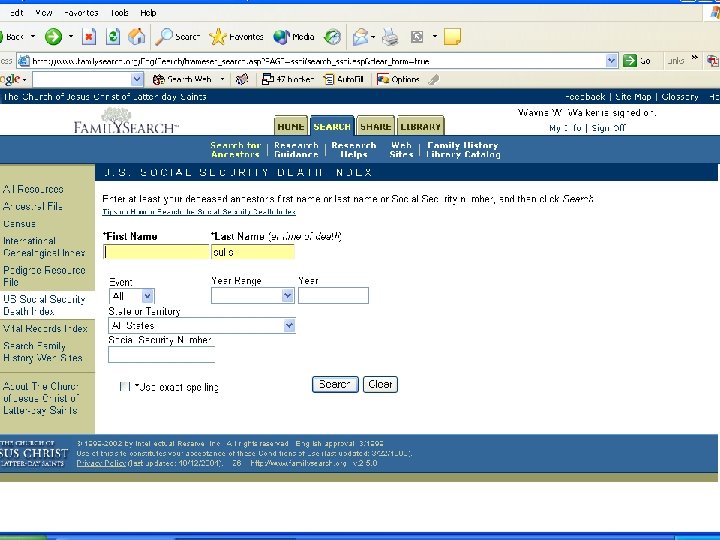This screenshot has height=540, width=720.
Task: Click the 47 blocked popup blocker button
Action: click(x=288, y=79)
